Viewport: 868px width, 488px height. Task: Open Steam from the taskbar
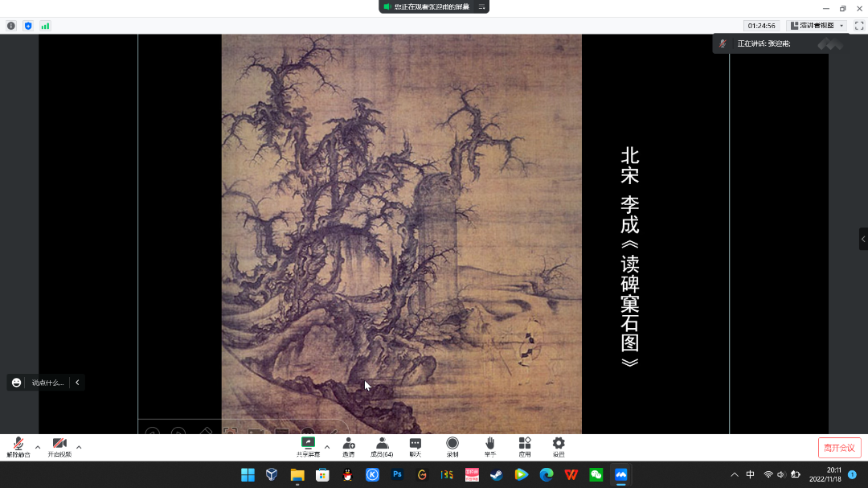pyautogui.click(x=497, y=474)
